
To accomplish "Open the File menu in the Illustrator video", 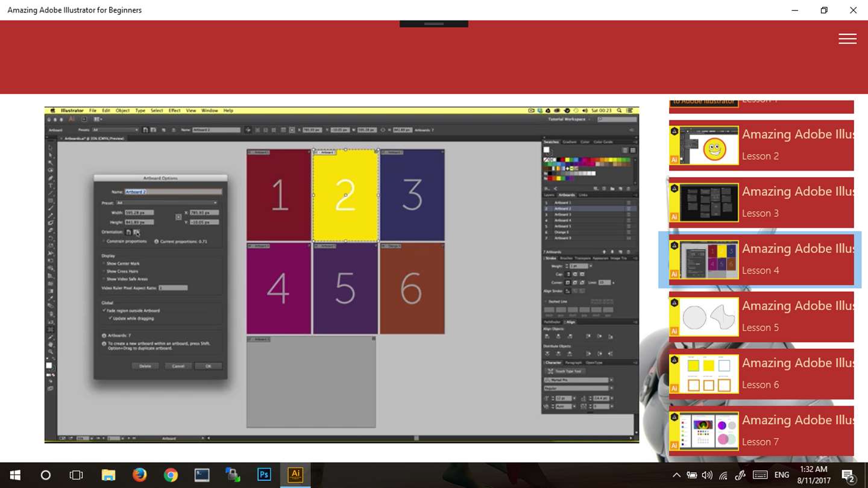I will click(93, 111).
